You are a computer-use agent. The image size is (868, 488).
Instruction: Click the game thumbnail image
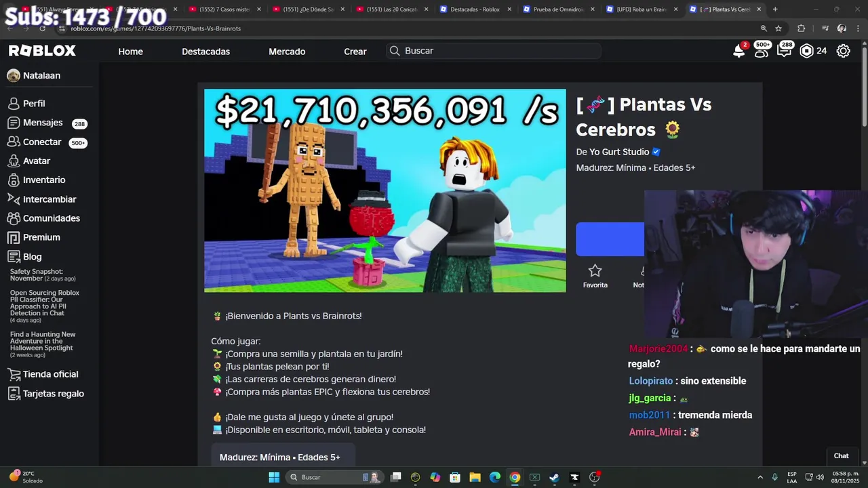(x=385, y=190)
